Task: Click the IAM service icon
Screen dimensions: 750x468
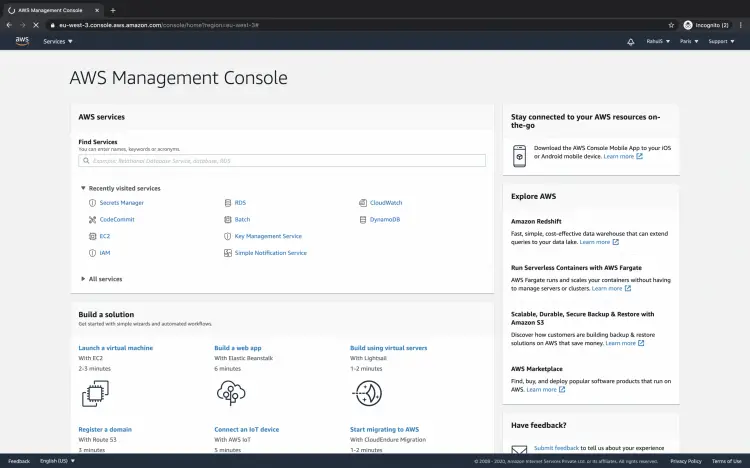Action: 92,253
